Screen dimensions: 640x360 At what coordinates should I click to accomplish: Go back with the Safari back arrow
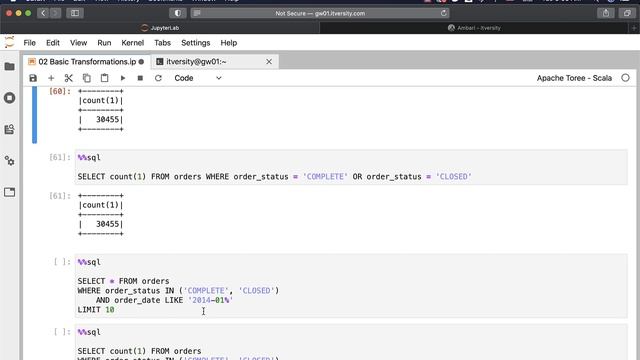(43, 13)
